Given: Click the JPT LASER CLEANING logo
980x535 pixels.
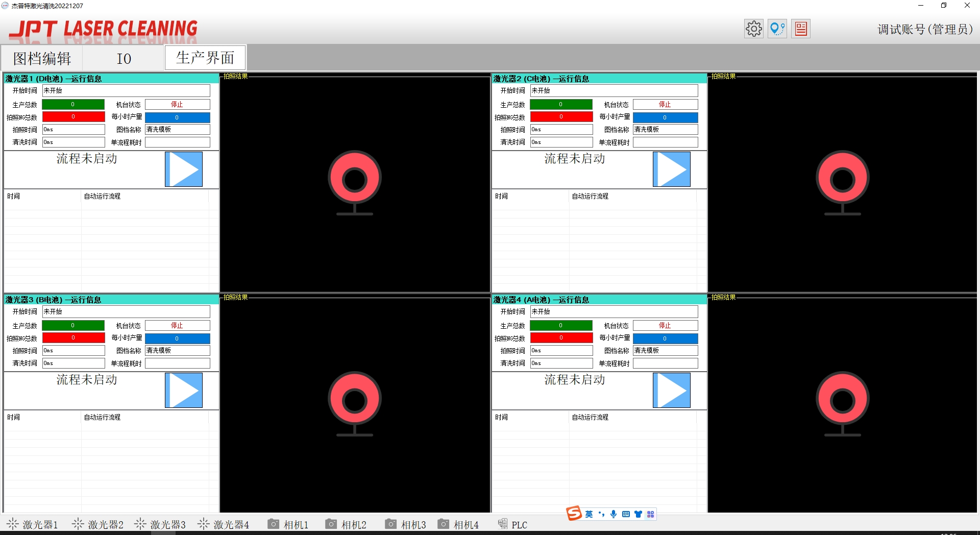Looking at the screenshot, I should click(x=103, y=29).
